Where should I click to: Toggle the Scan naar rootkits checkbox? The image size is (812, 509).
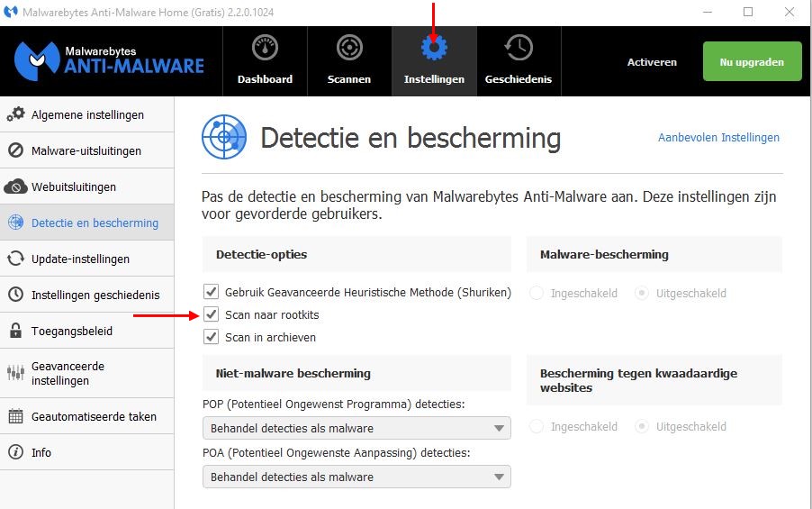(x=211, y=314)
